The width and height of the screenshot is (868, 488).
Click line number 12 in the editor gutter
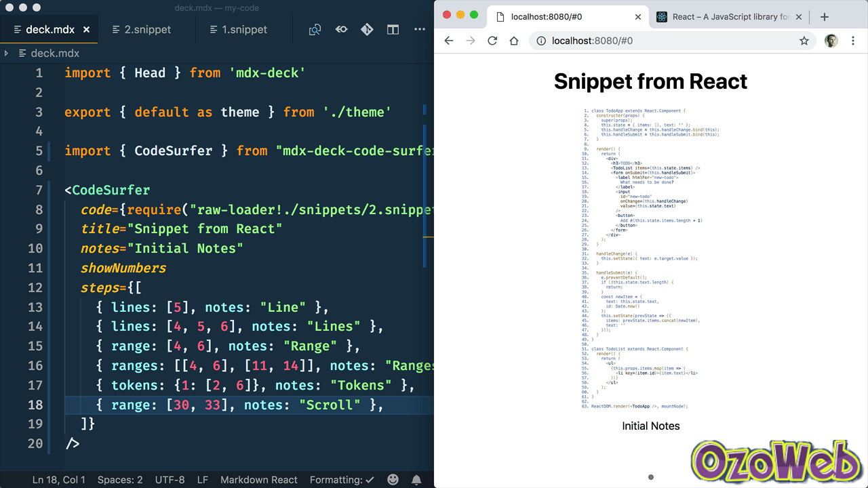tap(35, 287)
